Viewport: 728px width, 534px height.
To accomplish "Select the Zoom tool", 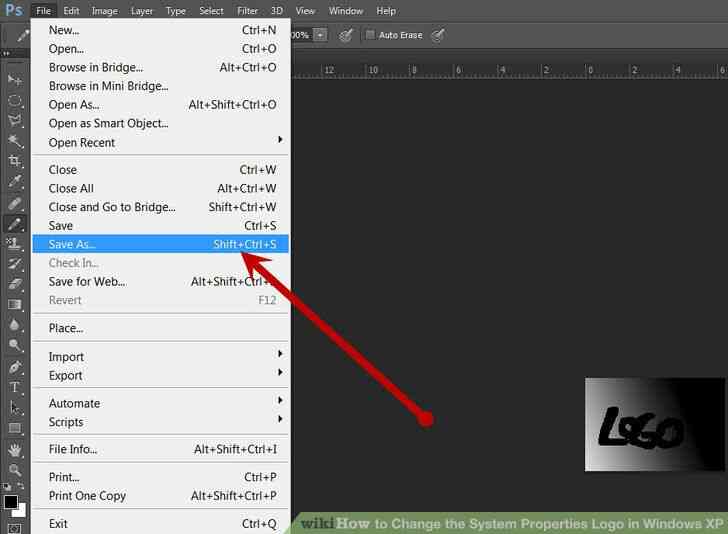I will 15,470.
